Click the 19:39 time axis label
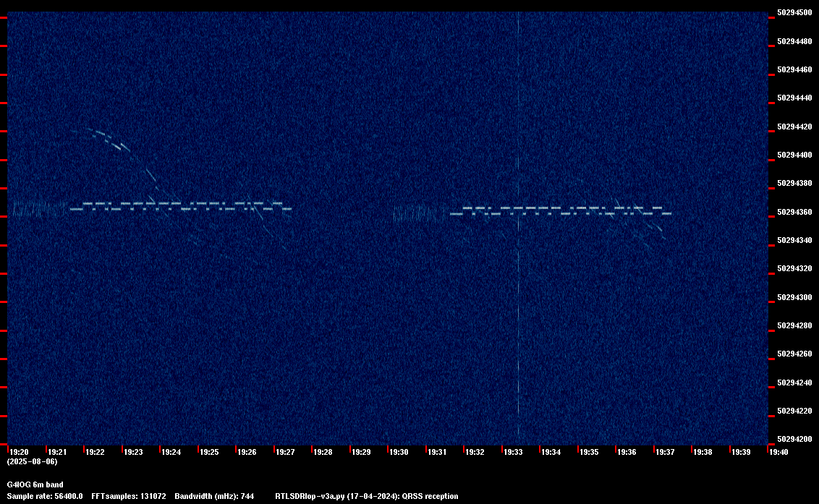The width and height of the screenshot is (819, 504). [741, 452]
